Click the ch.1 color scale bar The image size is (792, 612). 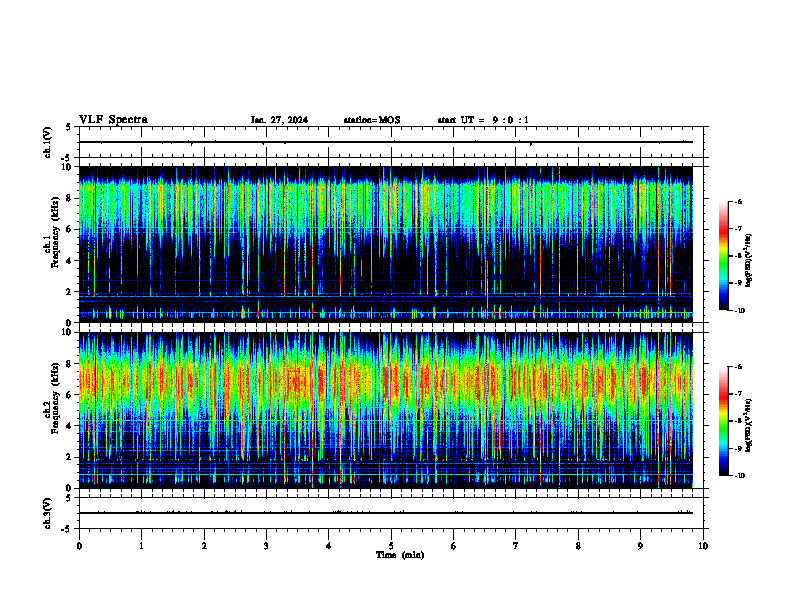(724, 256)
